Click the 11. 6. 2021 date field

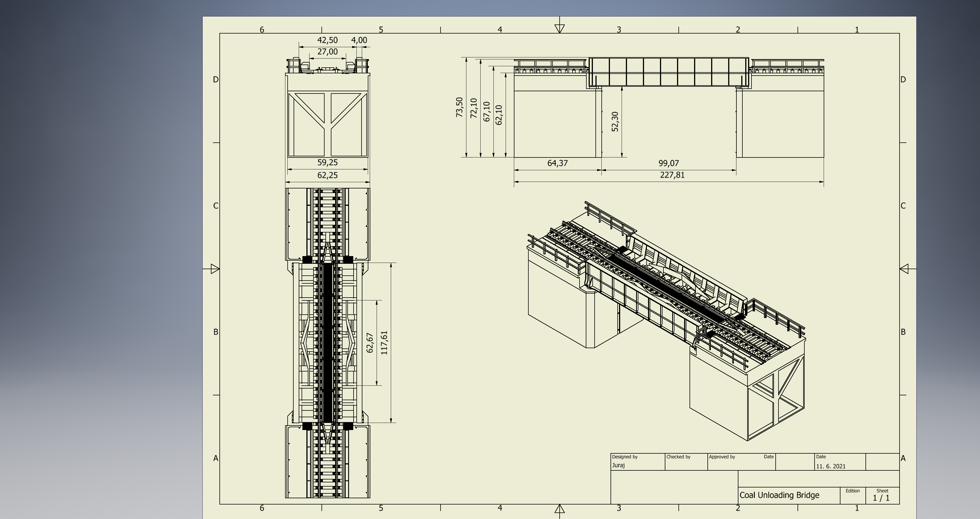(x=830, y=466)
